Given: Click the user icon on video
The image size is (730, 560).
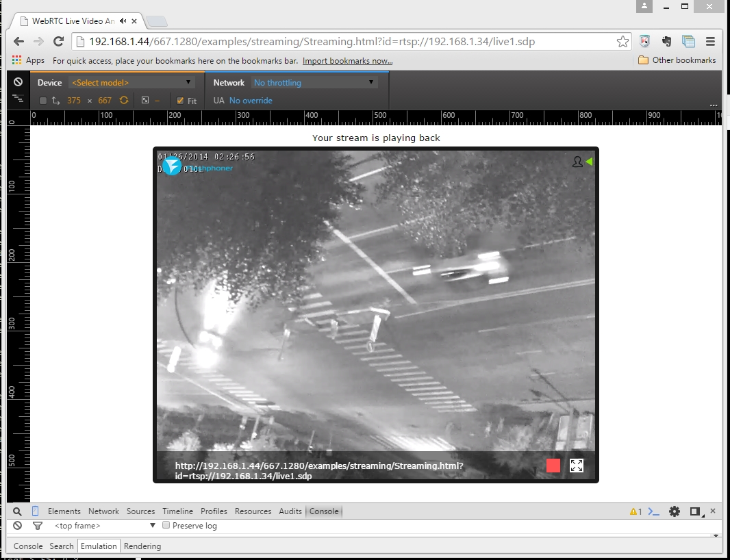Looking at the screenshot, I should tap(577, 162).
